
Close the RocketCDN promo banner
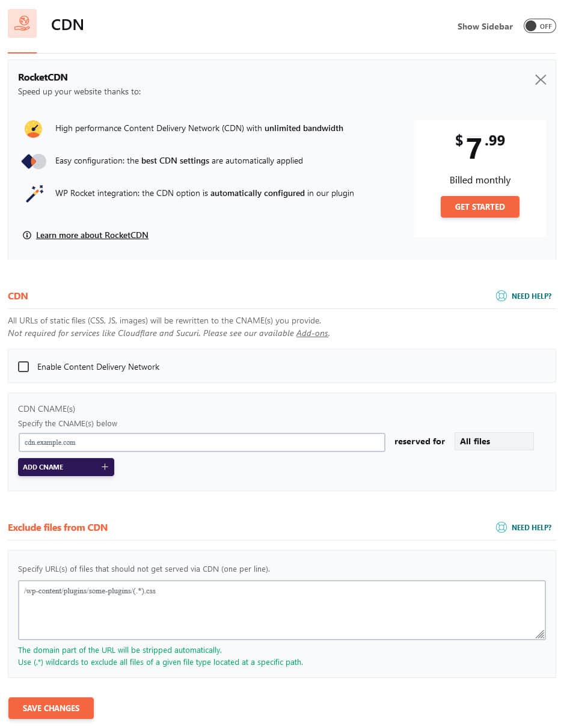pos(541,80)
